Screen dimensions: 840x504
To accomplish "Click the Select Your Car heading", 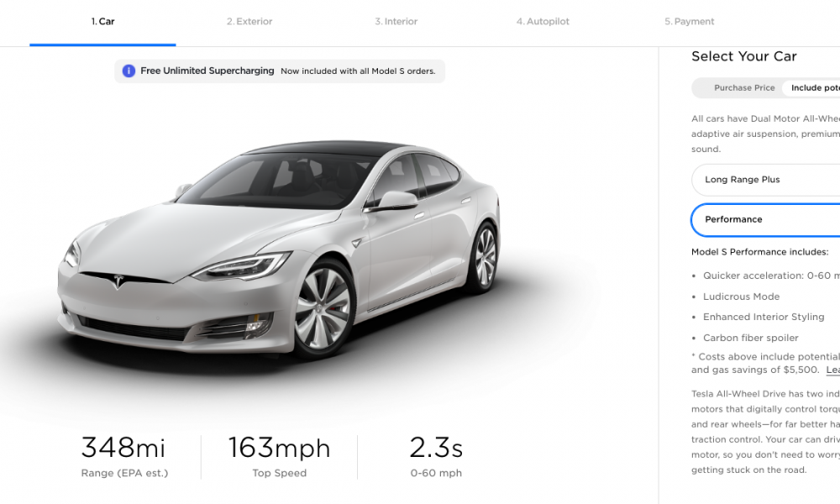I will pos(743,56).
